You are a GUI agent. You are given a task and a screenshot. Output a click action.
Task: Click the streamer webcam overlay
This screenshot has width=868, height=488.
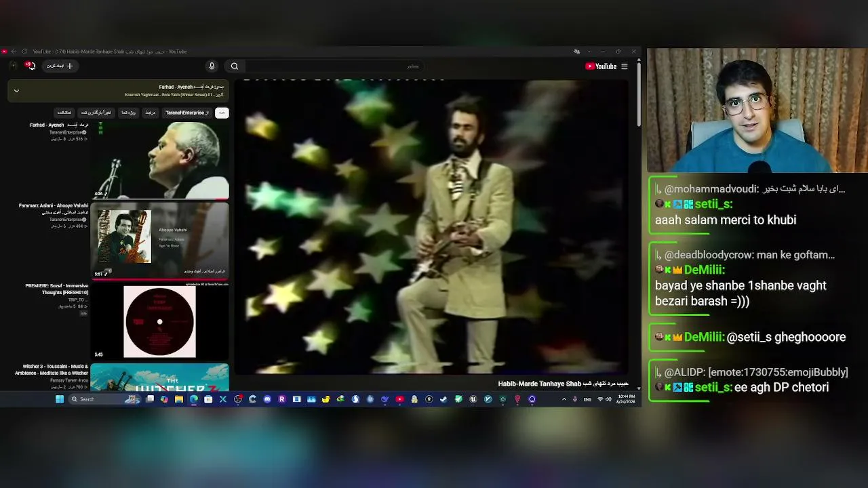757,110
